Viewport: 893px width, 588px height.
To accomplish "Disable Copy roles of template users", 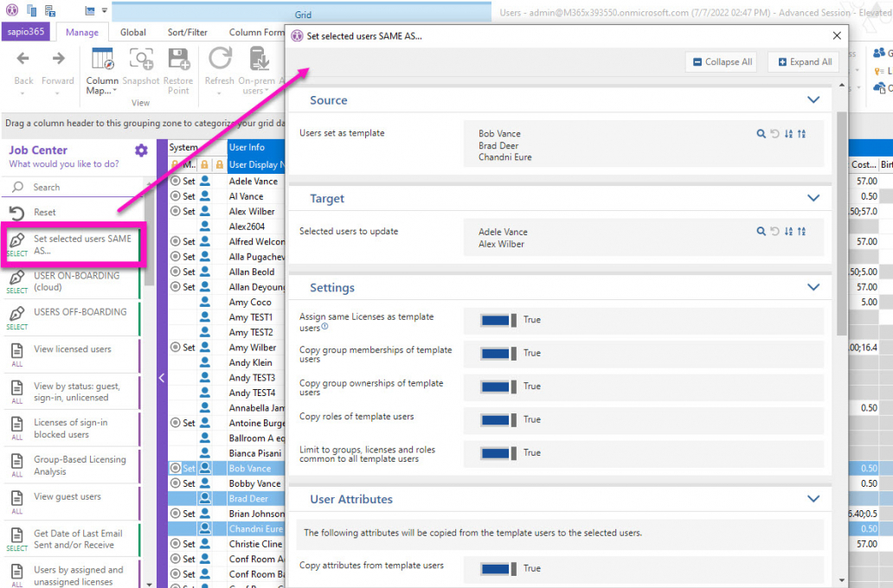I will click(x=499, y=419).
